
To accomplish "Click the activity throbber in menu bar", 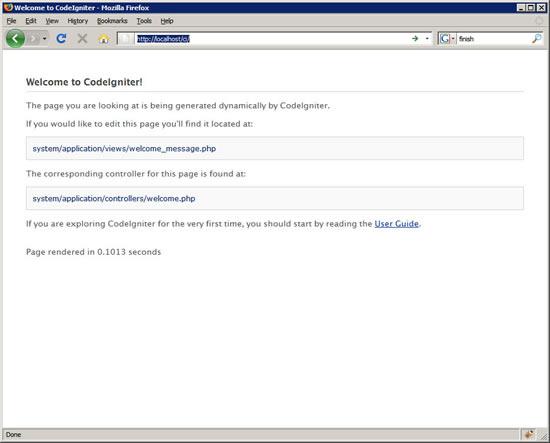I will coord(539,21).
